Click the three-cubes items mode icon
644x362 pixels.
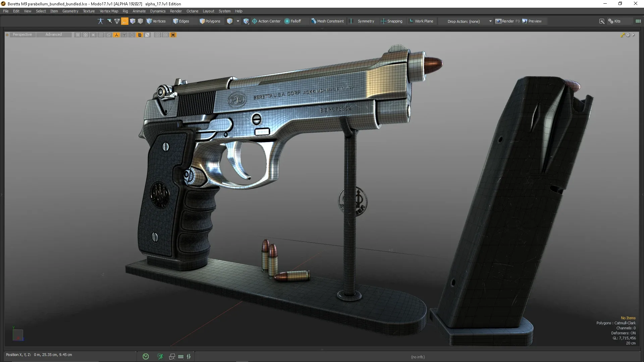(117, 21)
